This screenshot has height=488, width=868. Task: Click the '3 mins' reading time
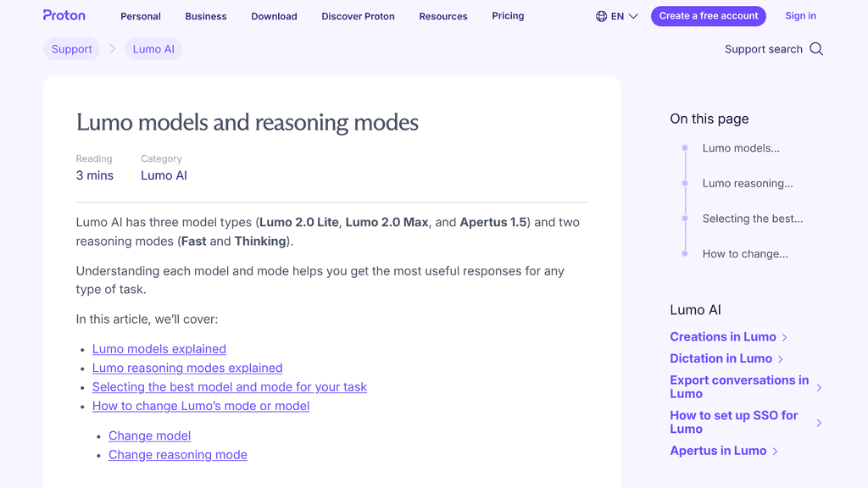click(95, 175)
